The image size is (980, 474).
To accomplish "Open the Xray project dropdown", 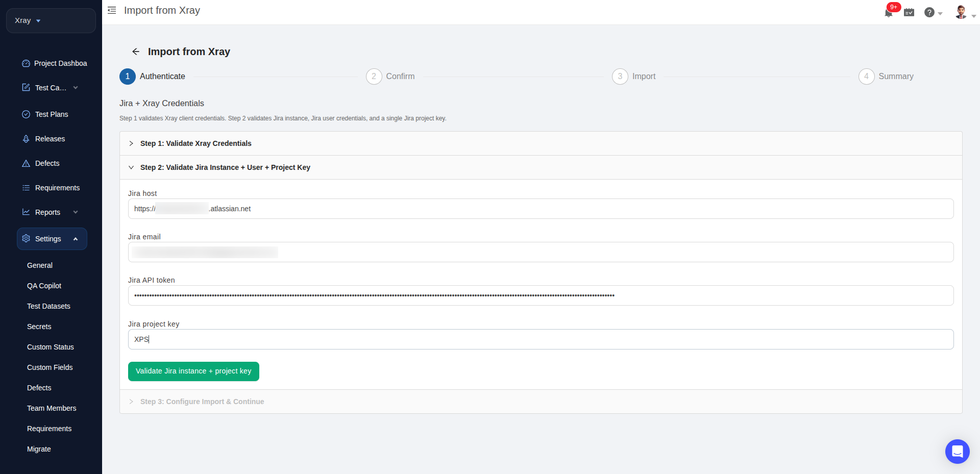I will pos(51,20).
